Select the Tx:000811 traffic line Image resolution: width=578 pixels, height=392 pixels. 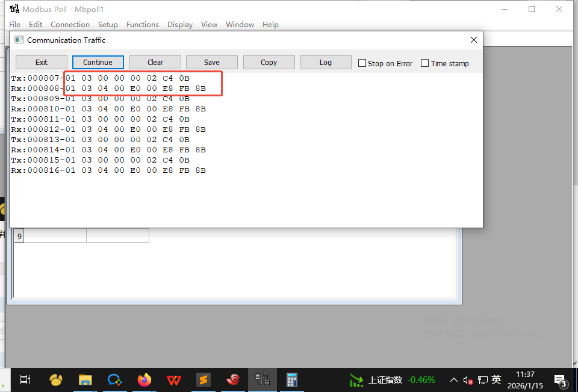click(101, 119)
